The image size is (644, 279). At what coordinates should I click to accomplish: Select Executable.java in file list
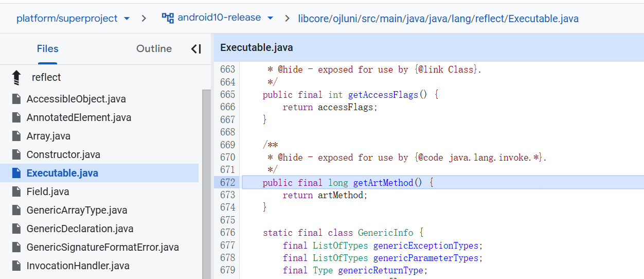click(62, 173)
